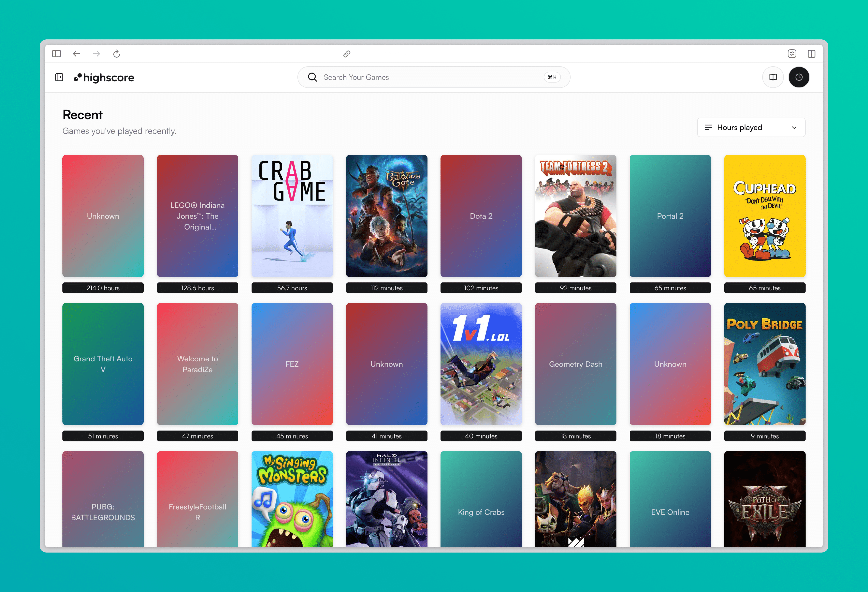Open the 1v1.LOL cover
The width and height of the screenshot is (868, 592).
coord(481,364)
